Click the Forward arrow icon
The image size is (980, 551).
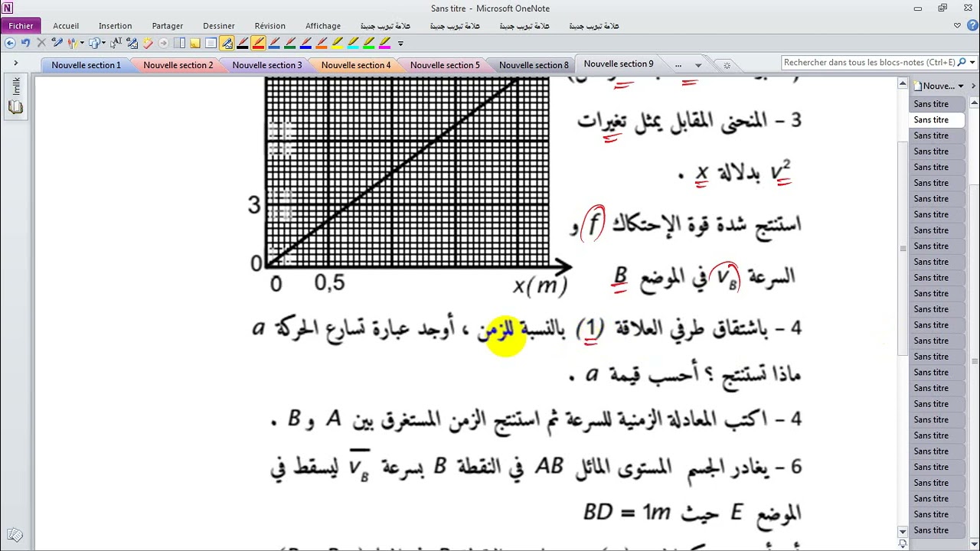163,44
